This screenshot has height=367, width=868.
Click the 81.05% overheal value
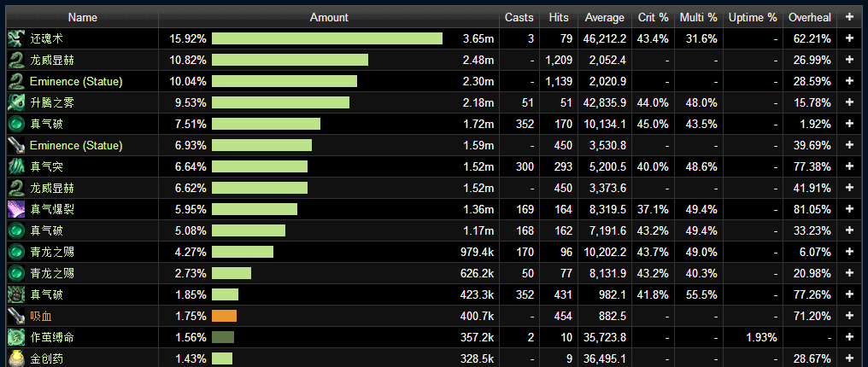[x=813, y=209]
